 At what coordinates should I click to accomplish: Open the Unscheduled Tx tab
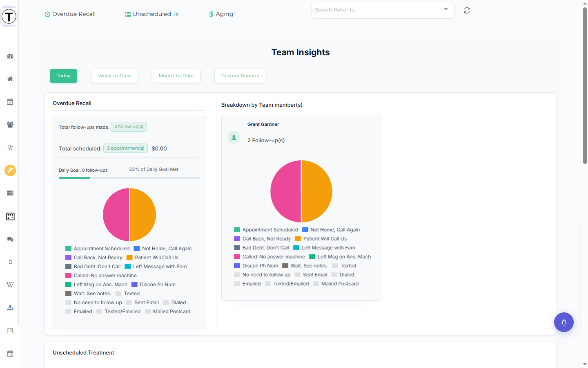(x=152, y=14)
